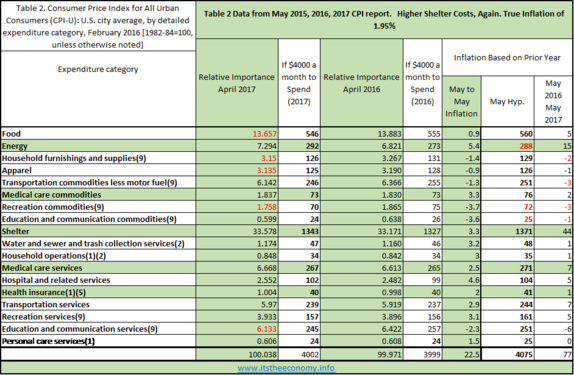The image size is (574, 375).
Task: Select Personal care services(1) row label
Action: [98, 341]
